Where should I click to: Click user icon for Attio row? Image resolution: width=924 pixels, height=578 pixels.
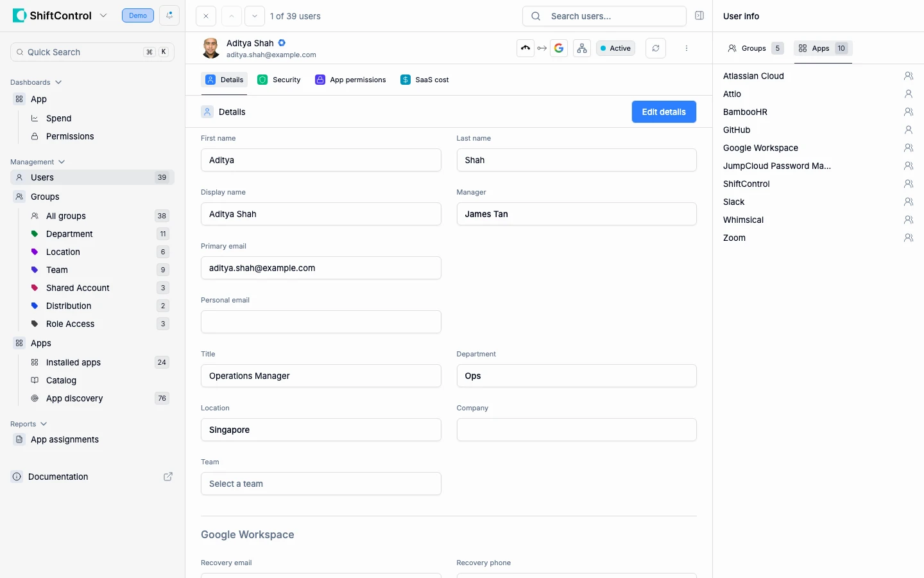909,94
